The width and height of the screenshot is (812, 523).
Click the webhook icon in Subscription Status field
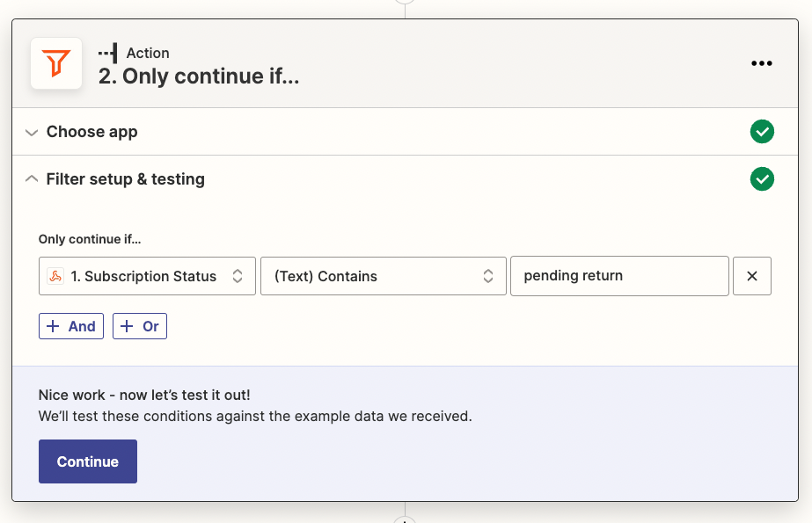coord(55,276)
